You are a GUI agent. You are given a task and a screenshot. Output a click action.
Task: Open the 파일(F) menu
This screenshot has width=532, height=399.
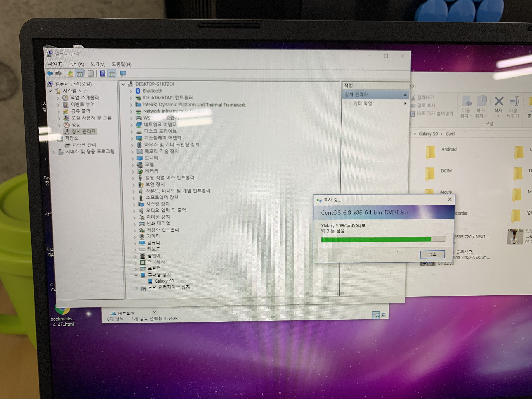[x=55, y=64]
